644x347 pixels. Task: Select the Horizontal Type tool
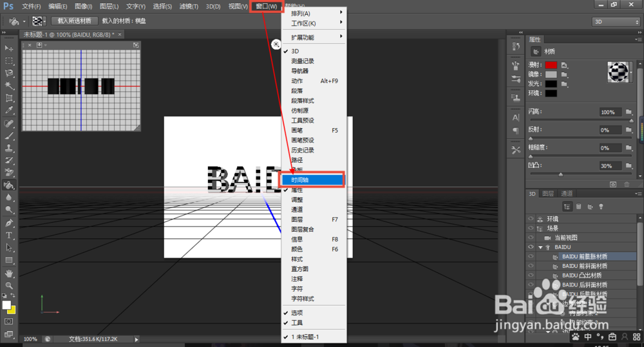coord(8,235)
